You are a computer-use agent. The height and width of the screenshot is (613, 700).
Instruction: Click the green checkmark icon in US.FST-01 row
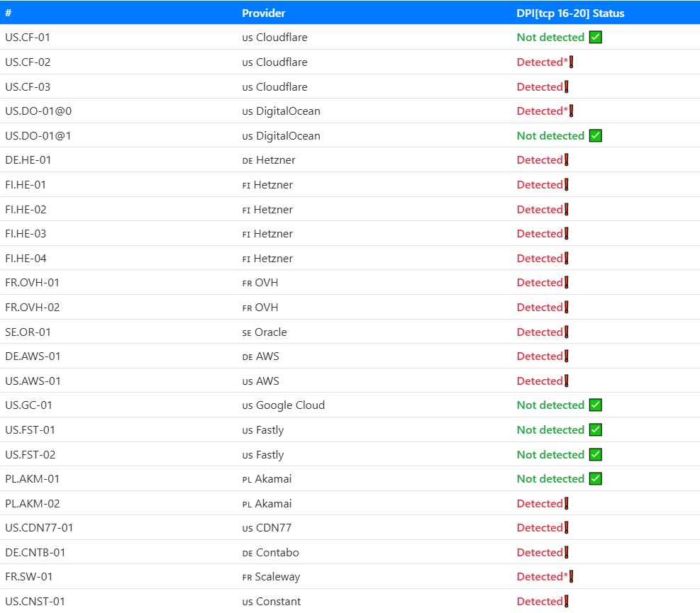(596, 429)
